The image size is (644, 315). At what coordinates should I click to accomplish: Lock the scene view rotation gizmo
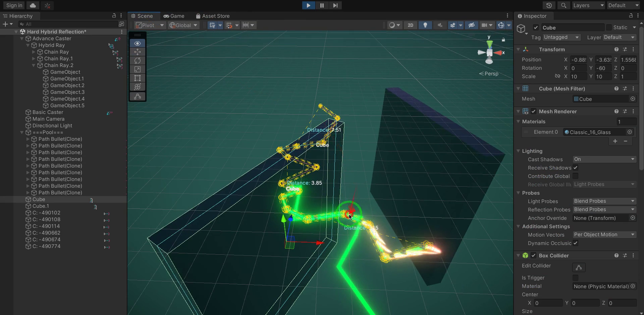click(503, 40)
